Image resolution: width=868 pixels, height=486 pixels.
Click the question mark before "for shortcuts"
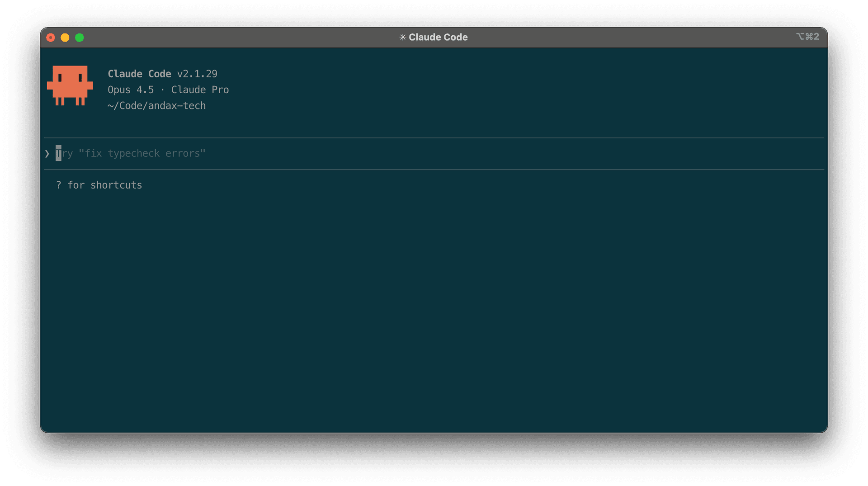(58, 185)
